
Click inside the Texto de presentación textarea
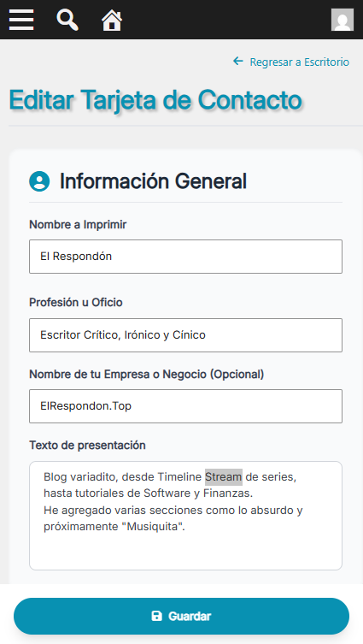coord(185,516)
